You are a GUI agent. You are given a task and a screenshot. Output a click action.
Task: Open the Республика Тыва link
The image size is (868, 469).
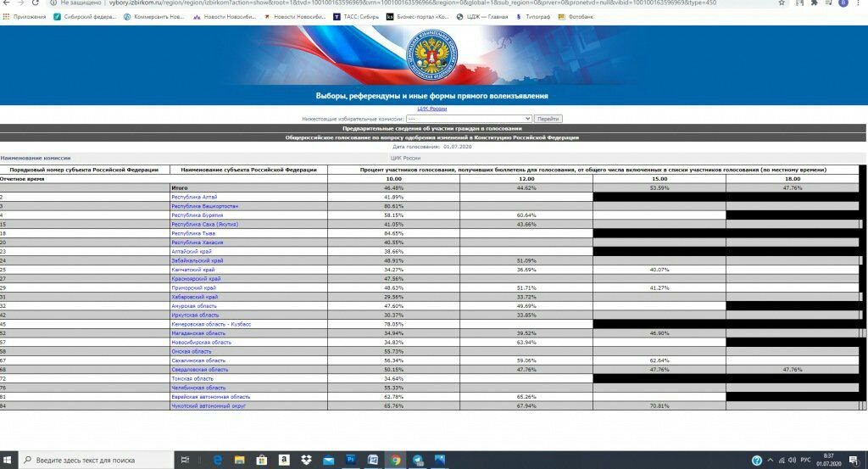(193, 234)
